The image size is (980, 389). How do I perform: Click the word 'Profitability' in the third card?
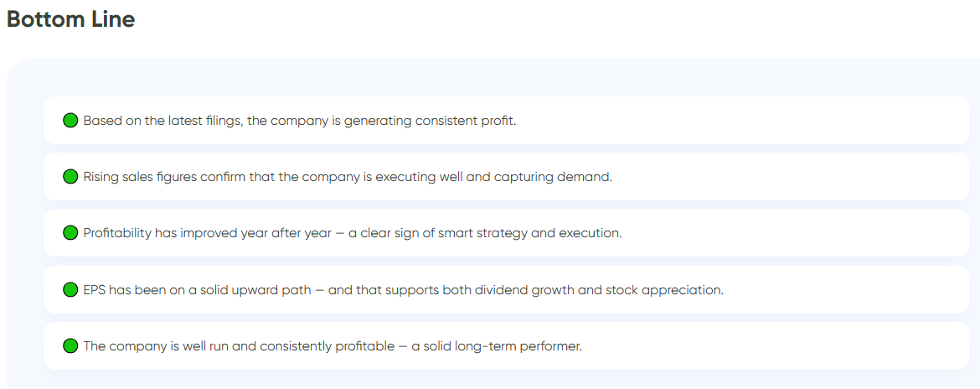click(x=117, y=233)
